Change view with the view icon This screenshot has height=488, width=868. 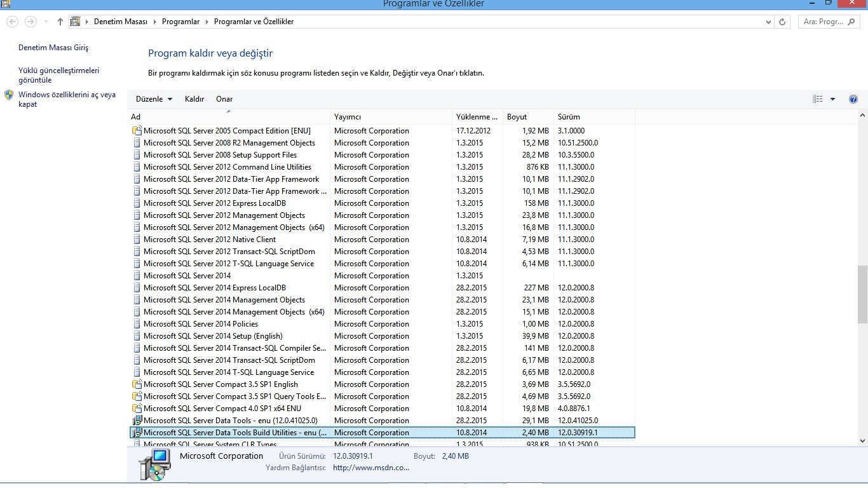818,99
